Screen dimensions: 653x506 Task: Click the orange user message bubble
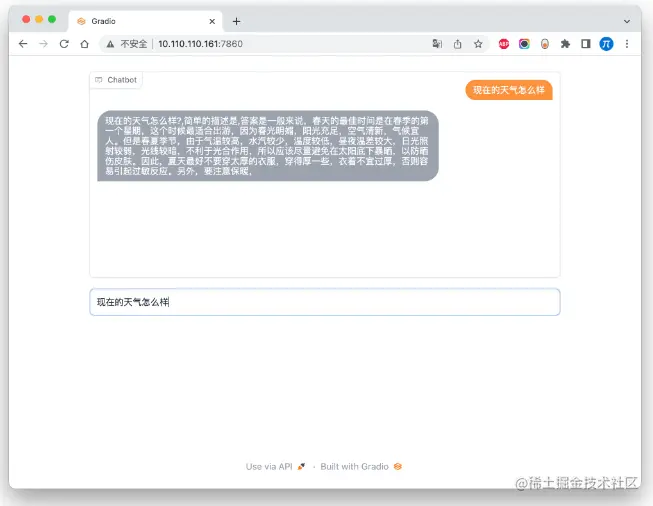click(509, 90)
